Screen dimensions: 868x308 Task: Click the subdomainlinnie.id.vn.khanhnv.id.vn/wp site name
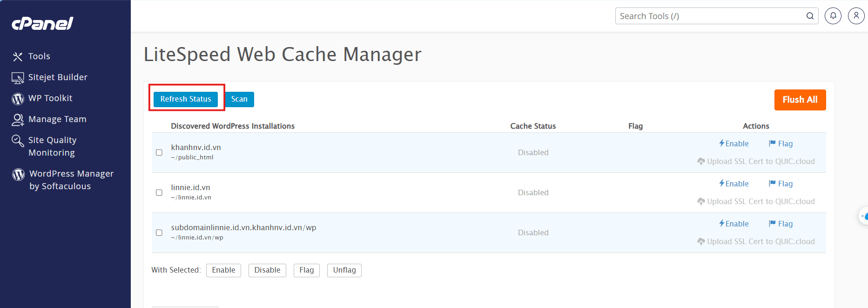coord(243,227)
